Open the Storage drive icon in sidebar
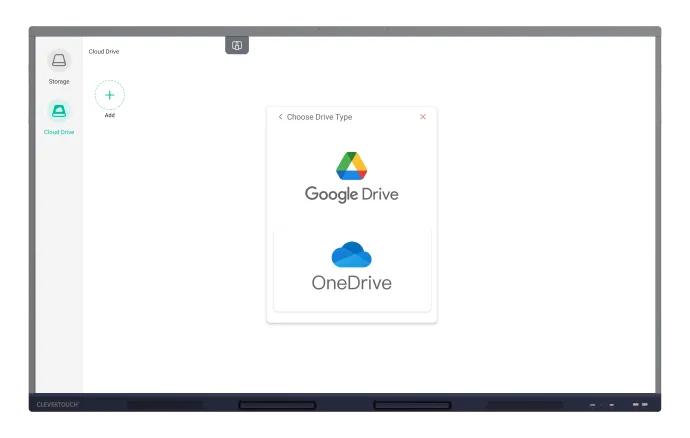690x438 pixels. [x=59, y=61]
